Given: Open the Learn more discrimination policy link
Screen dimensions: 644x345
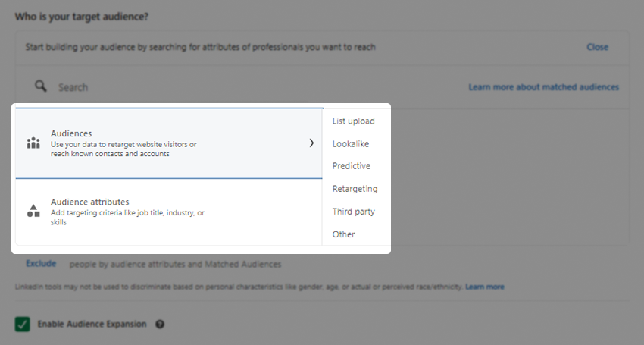Looking at the screenshot, I should coord(485,287).
